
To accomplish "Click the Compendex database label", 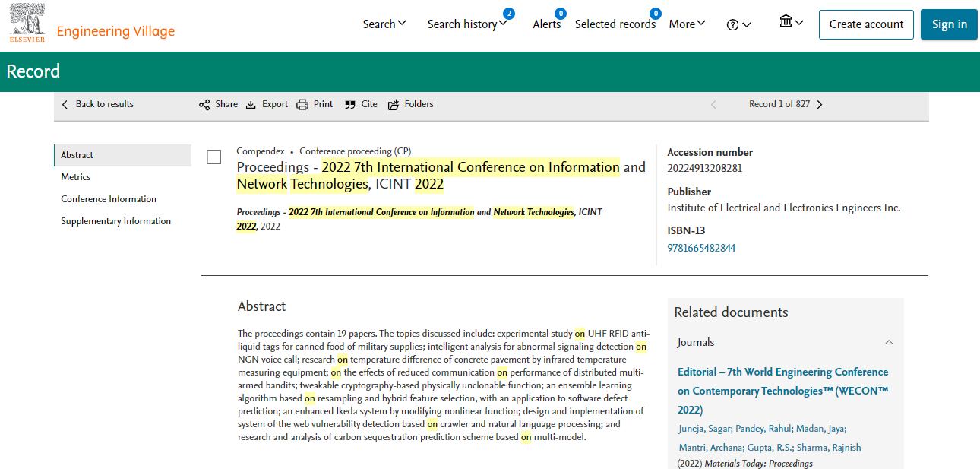I will pos(261,151).
